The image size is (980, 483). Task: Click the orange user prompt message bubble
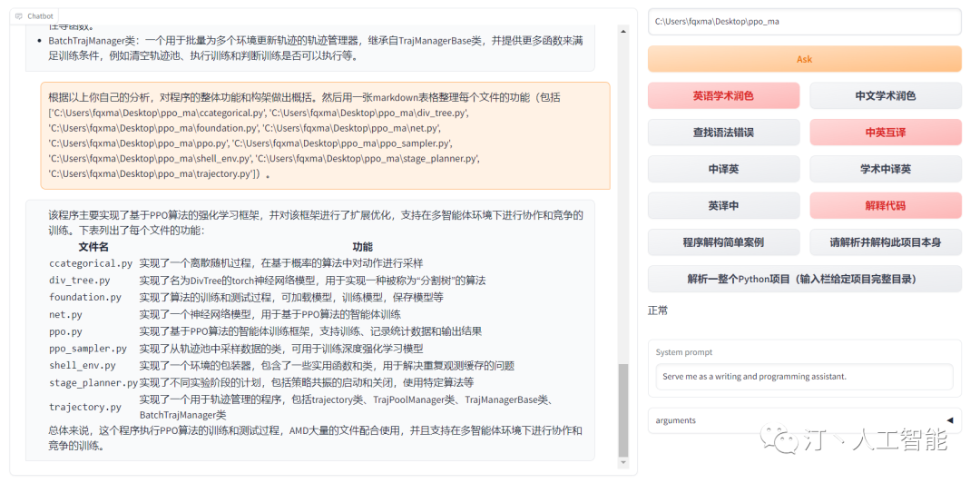325,136
